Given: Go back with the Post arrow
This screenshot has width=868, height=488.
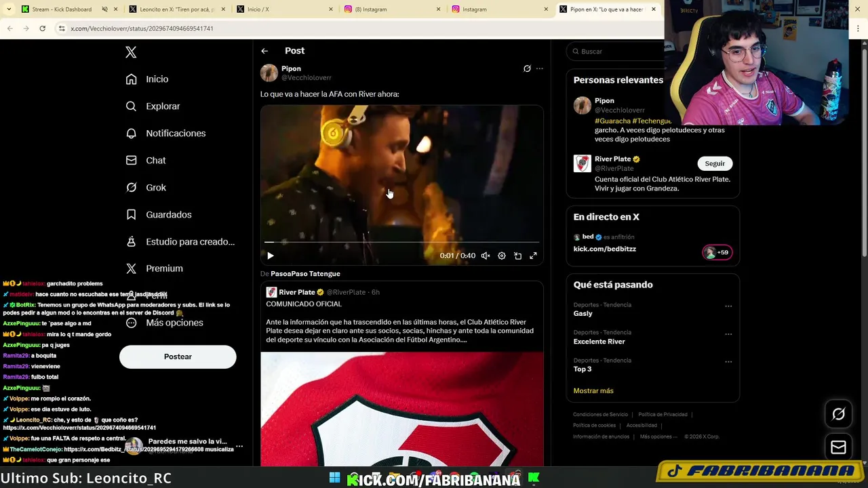Looking at the screenshot, I should (x=264, y=51).
